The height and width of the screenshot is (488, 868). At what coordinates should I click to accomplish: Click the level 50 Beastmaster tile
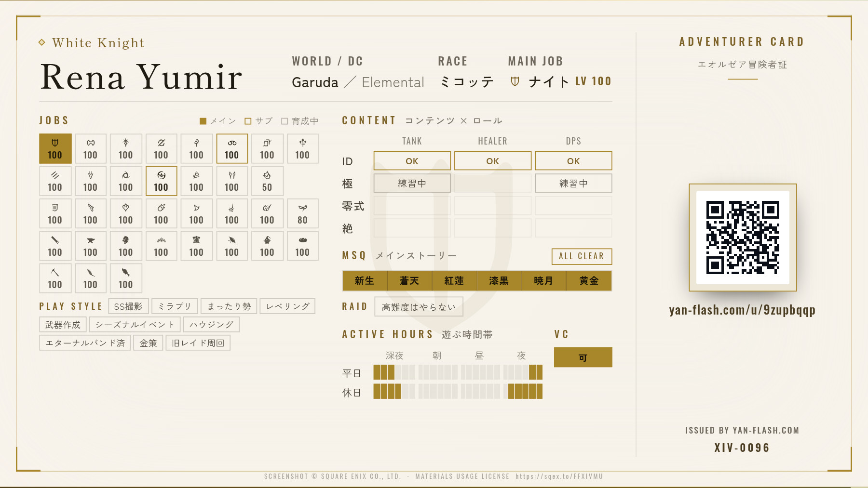coord(267,181)
